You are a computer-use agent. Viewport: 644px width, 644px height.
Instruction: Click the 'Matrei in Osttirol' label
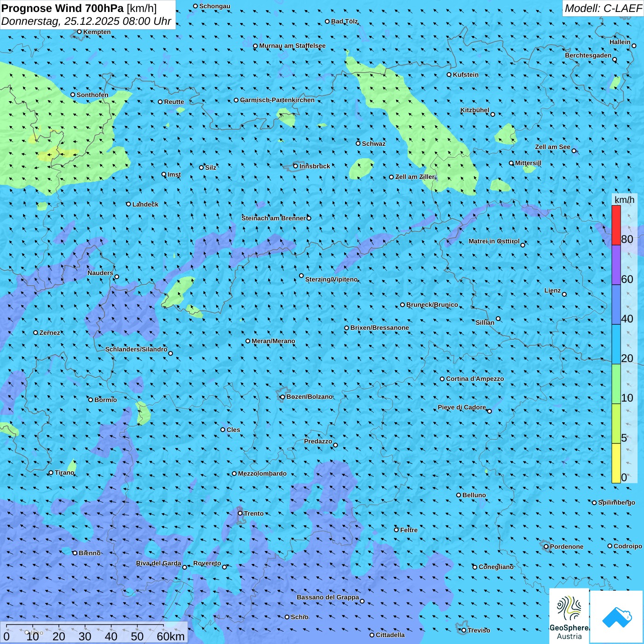[x=494, y=241]
